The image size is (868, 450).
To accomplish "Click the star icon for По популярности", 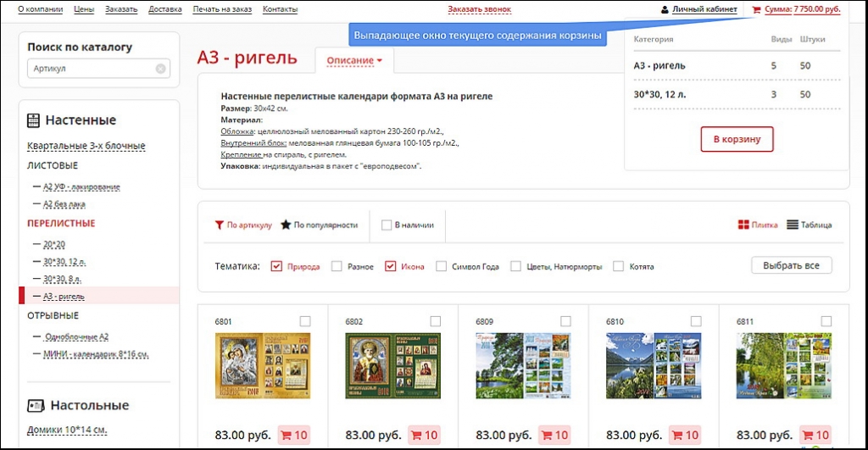I will [286, 225].
